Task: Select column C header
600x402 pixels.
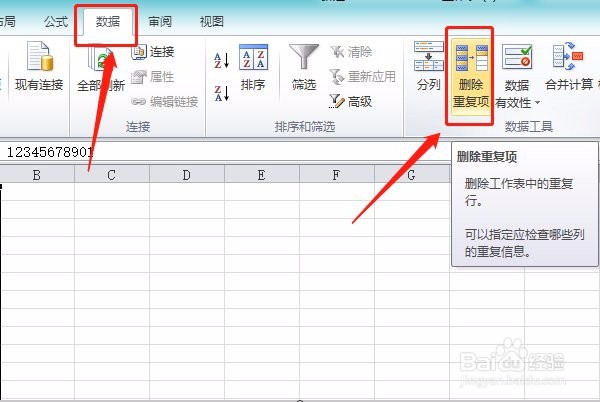Action: [111, 175]
